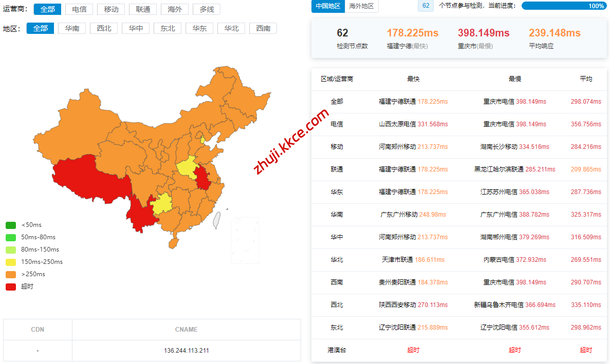
Task: Click the 最慢 column header
Action: click(514, 79)
